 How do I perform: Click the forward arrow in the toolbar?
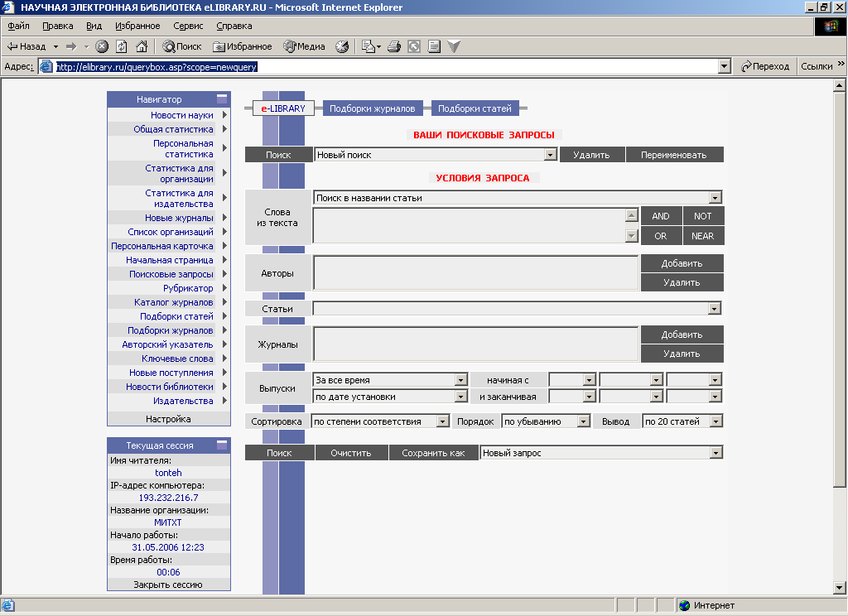(x=71, y=46)
